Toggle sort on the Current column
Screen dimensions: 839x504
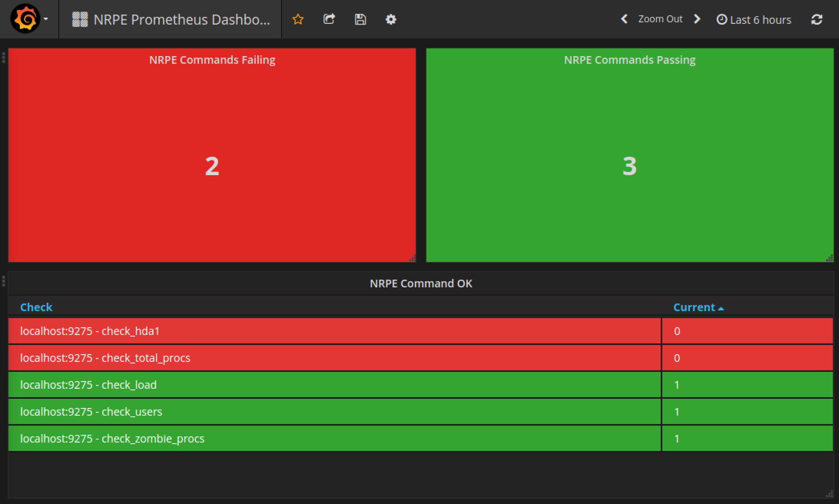tap(695, 307)
